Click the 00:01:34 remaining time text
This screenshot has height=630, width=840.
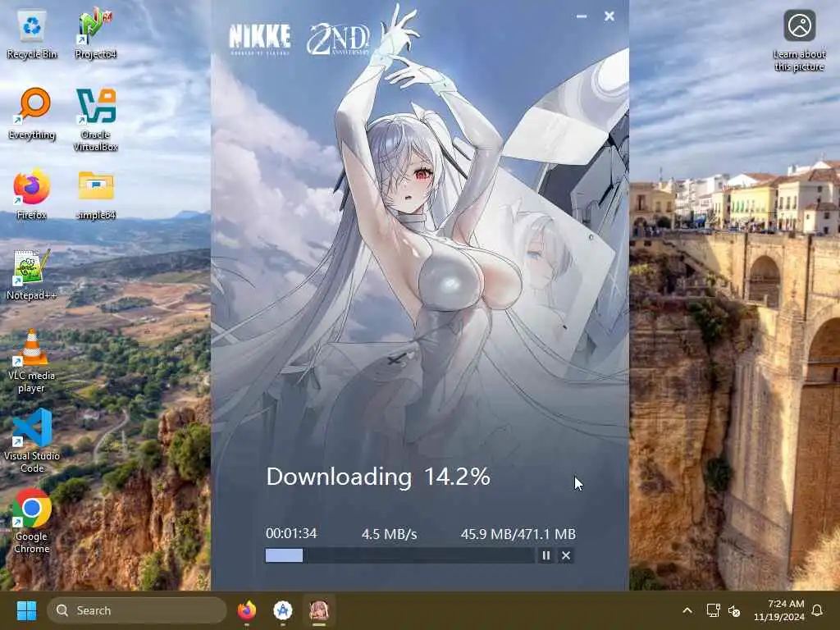pyautogui.click(x=291, y=533)
